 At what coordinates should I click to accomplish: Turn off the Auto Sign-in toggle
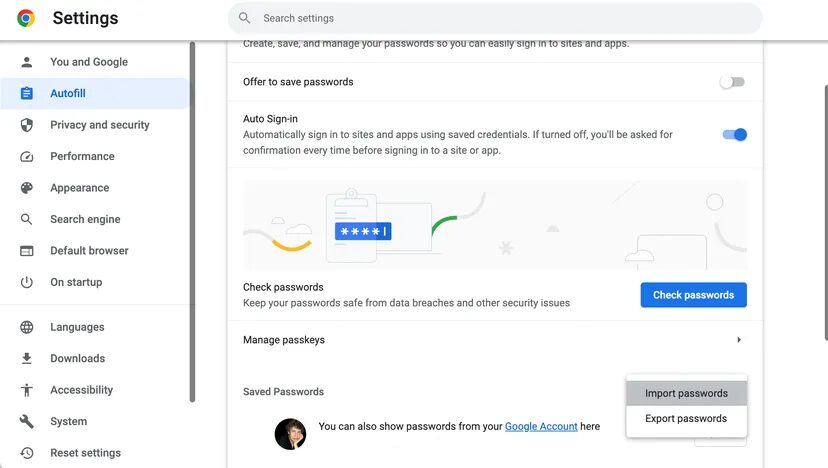pyautogui.click(x=735, y=135)
